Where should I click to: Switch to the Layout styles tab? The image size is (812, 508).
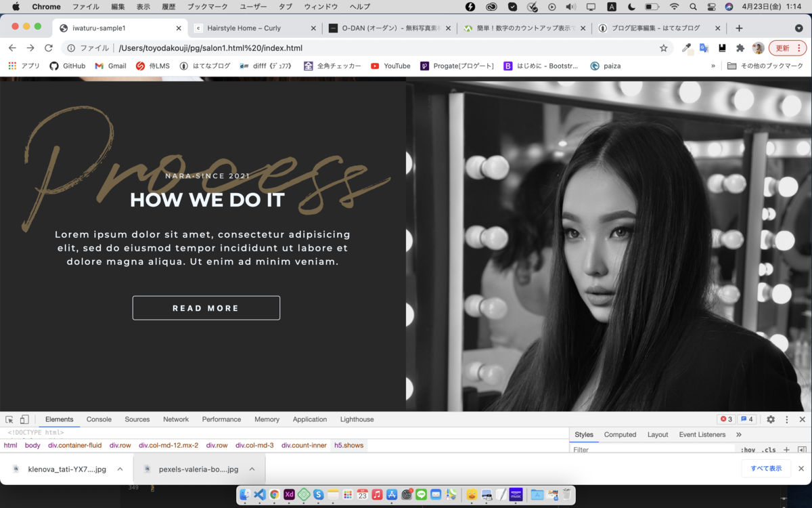pyautogui.click(x=657, y=435)
